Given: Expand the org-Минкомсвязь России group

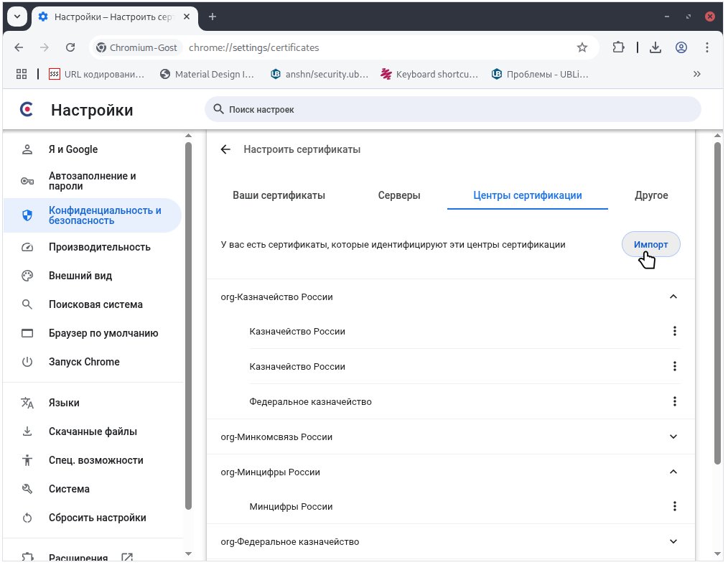Looking at the screenshot, I should 673,436.
